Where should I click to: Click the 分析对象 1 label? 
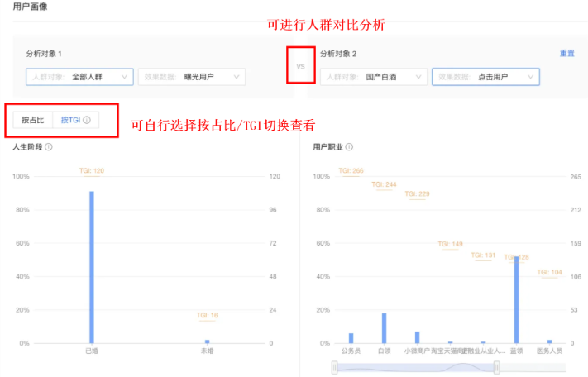[x=44, y=54]
